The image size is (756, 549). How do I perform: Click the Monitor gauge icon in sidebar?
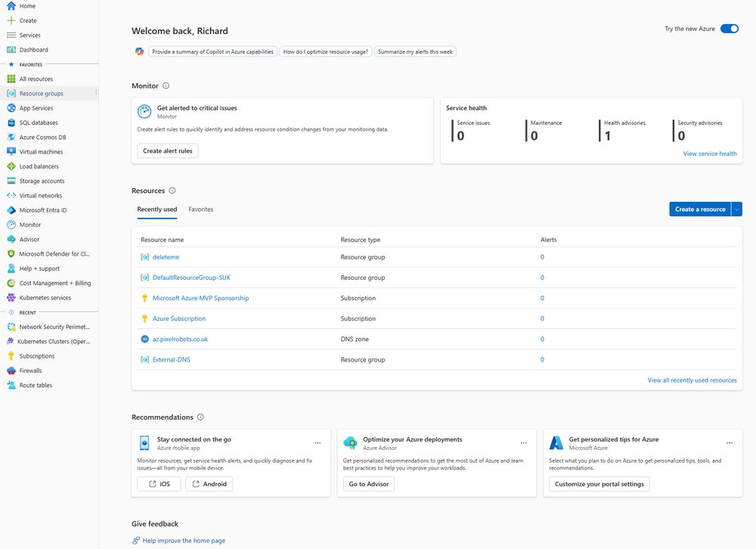coord(11,225)
